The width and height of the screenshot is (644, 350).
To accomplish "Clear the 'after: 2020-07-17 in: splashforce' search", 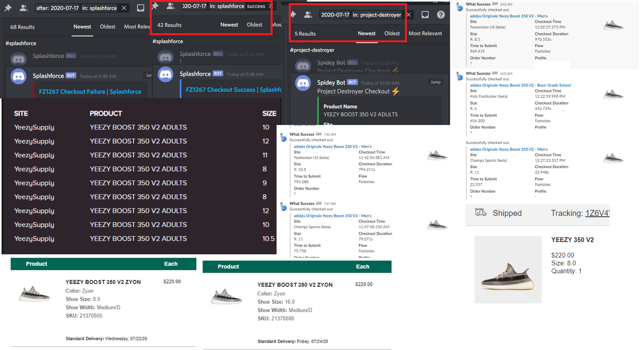I will pyautogui.click(x=124, y=8).
